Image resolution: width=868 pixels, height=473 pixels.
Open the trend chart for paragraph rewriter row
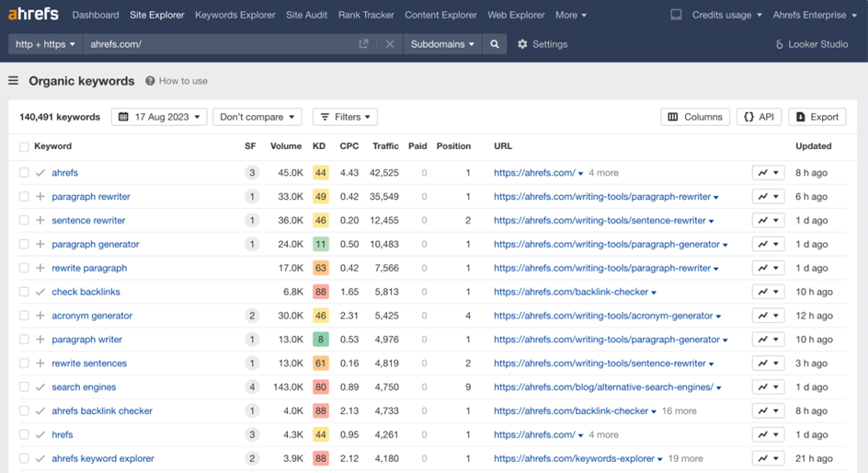pyautogui.click(x=768, y=197)
